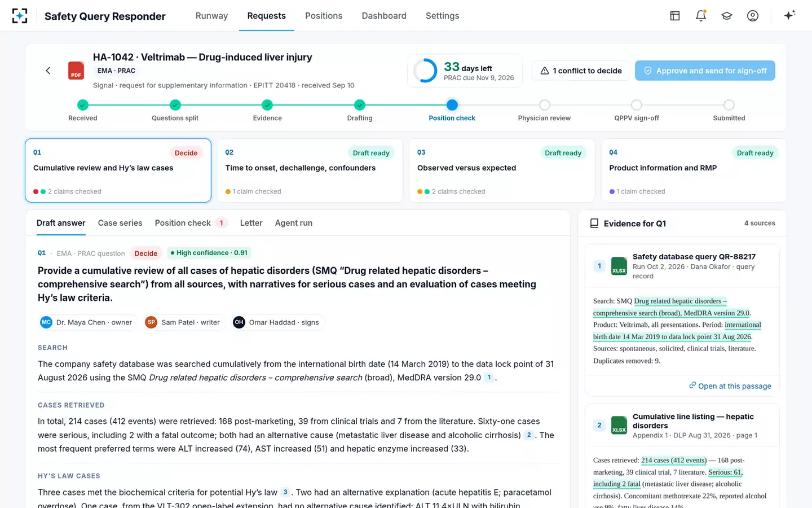Click Sam Patel's SP avatar
The image size is (812, 508).
coord(151,322)
